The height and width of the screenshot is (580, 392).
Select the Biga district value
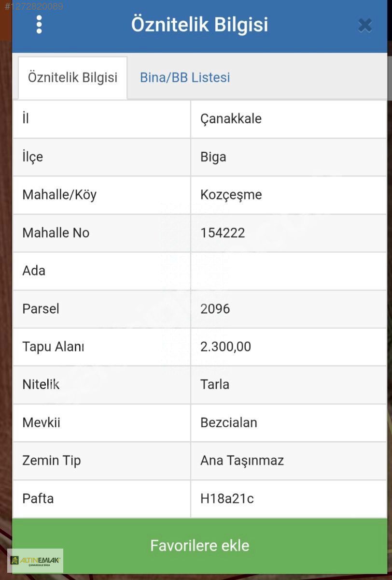tap(213, 157)
